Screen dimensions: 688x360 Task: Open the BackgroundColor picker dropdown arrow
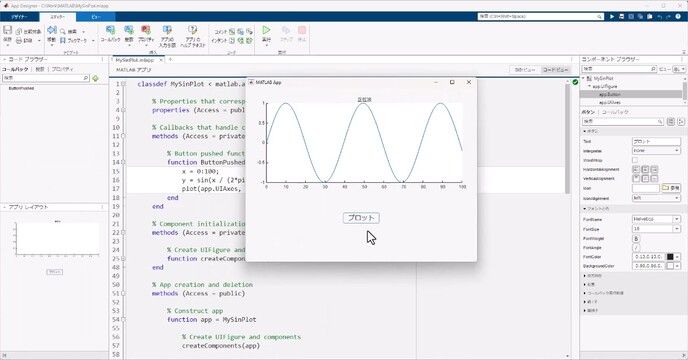(677, 266)
